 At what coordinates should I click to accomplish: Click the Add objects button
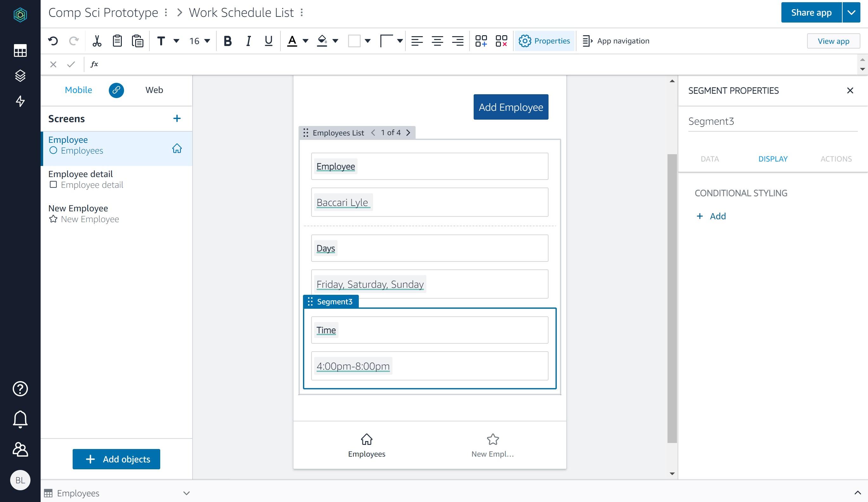point(116,459)
